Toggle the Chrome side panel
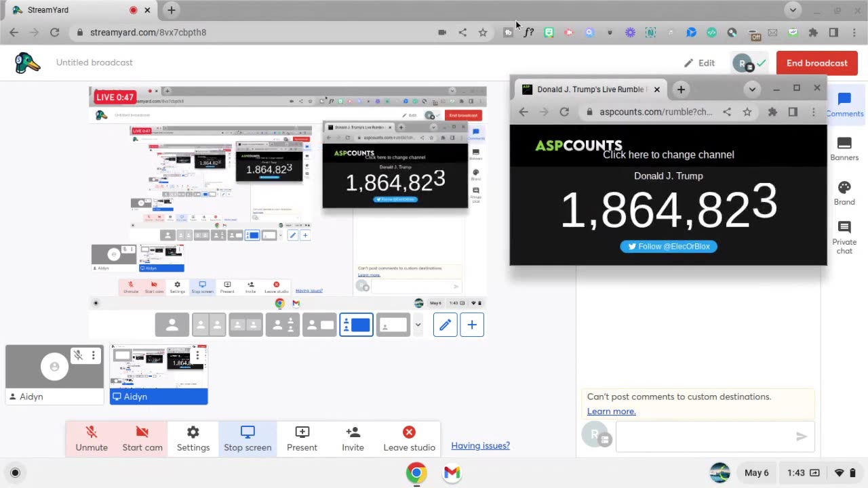The image size is (868, 488). coord(833,32)
